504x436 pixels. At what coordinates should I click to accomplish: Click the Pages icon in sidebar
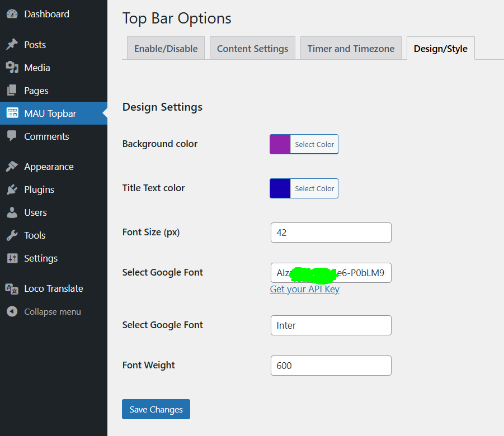12,91
